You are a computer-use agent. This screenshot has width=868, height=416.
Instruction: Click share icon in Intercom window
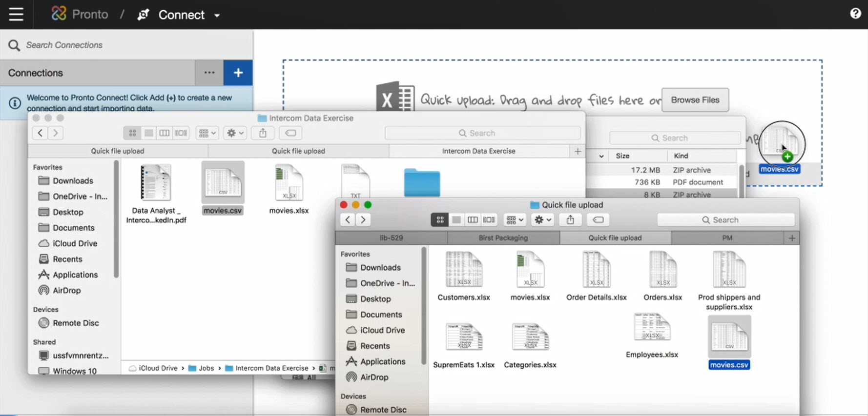coord(263,133)
